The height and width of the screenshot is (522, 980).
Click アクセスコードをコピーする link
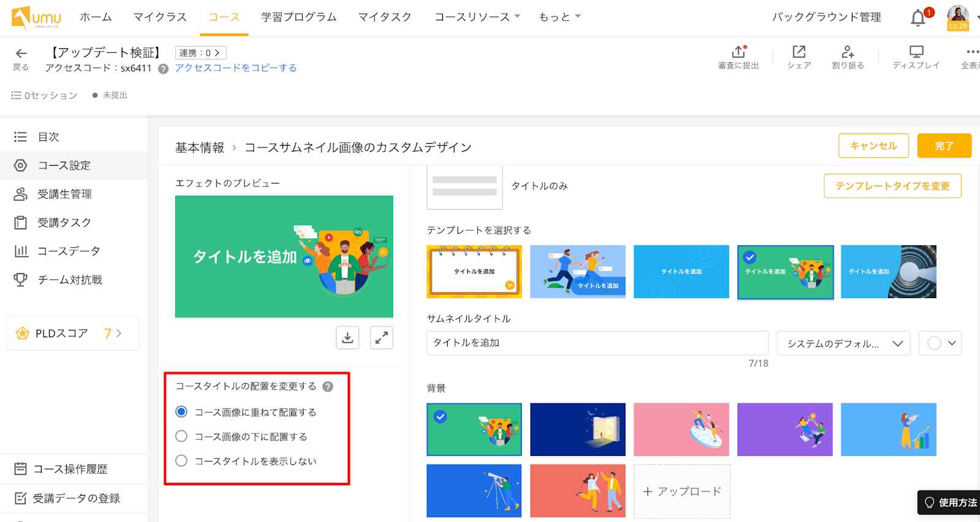point(236,68)
